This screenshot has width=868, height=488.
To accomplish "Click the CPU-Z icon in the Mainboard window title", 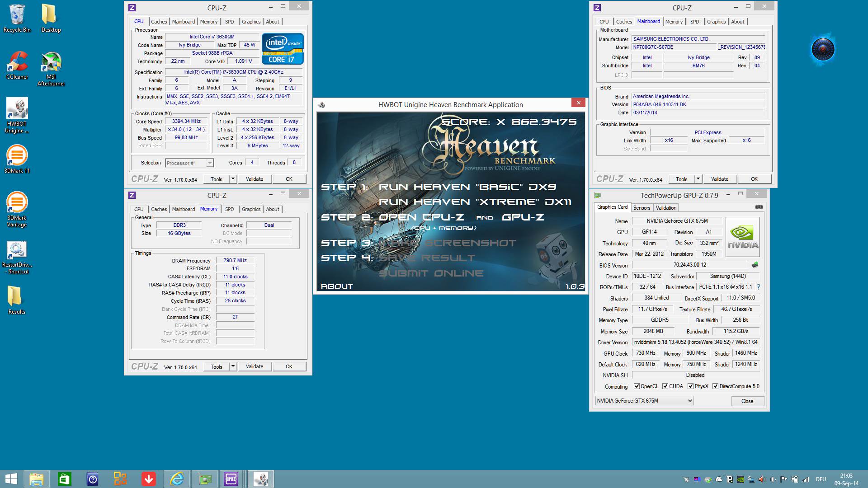I will pos(597,8).
